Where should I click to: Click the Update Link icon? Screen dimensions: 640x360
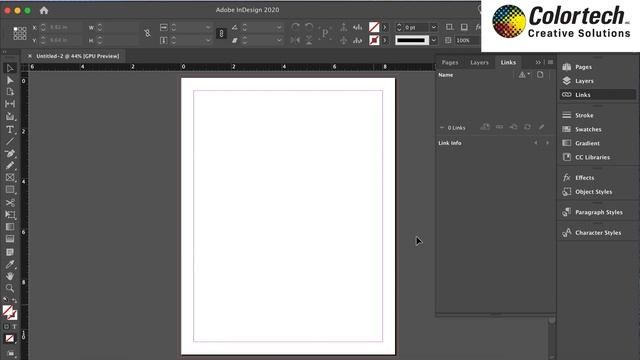(527, 127)
